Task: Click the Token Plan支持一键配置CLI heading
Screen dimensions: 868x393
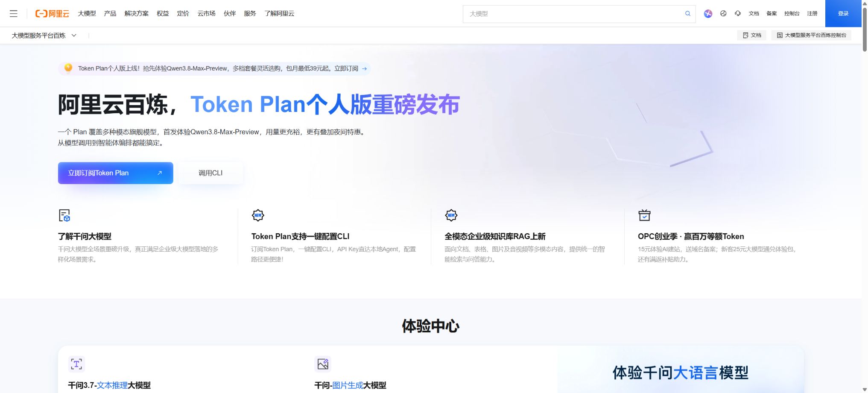Action: pyautogui.click(x=300, y=236)
